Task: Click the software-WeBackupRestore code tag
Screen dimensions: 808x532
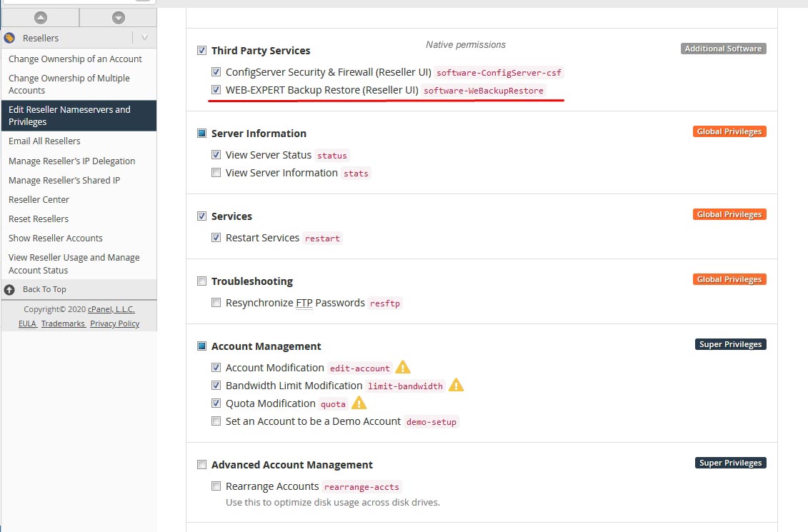Action: pyautogui.click(x=484, y=91)
